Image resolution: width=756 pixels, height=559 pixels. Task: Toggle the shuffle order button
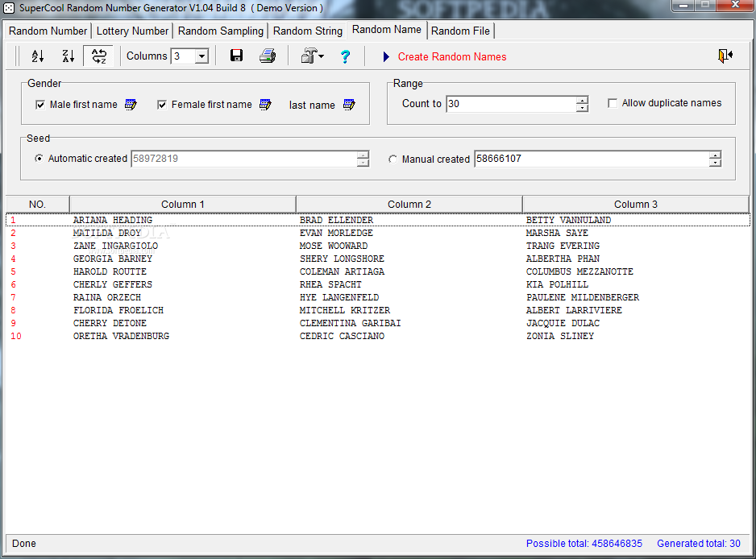pyautogui.click(x=99, y=56)
